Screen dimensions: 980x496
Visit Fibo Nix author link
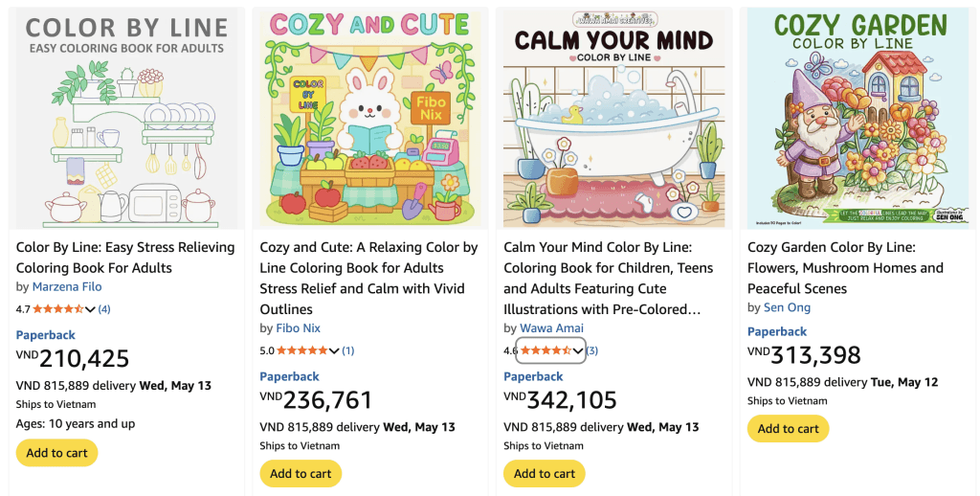coord(298,328)
